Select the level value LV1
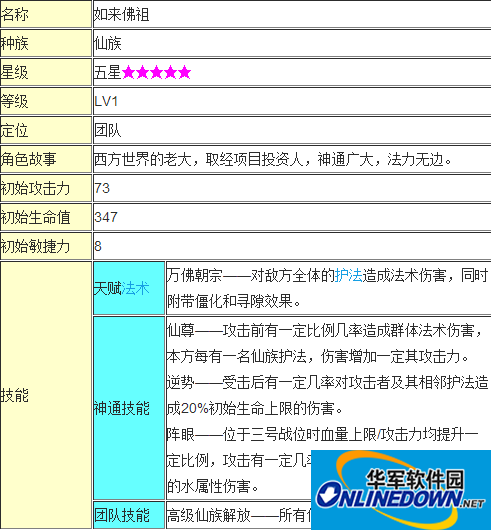Screen dimensions: 491x530 [106, 101]
